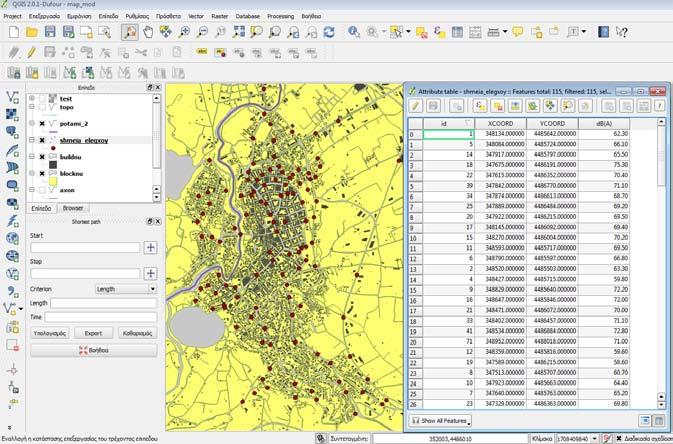Click the Add Vector Layer sidebar icon

point(12,97)
